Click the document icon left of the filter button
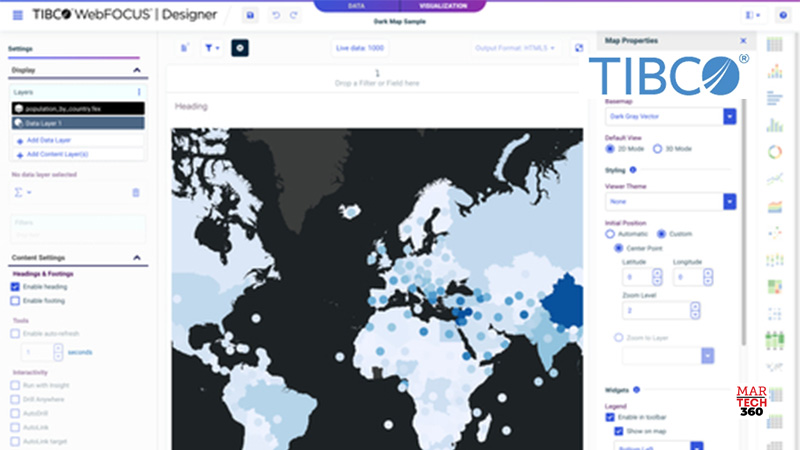800x450 pixels. coord(185,48)
